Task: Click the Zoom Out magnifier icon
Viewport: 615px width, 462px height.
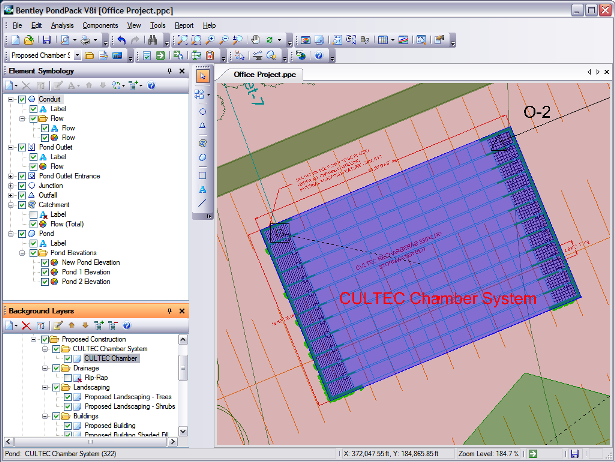Action: (x=224, y=40)
